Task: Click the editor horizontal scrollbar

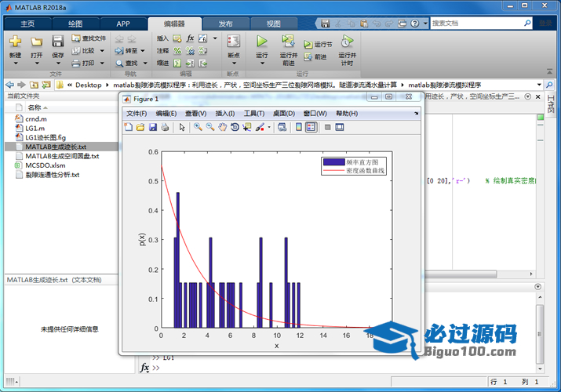Action: click(461, 274)
